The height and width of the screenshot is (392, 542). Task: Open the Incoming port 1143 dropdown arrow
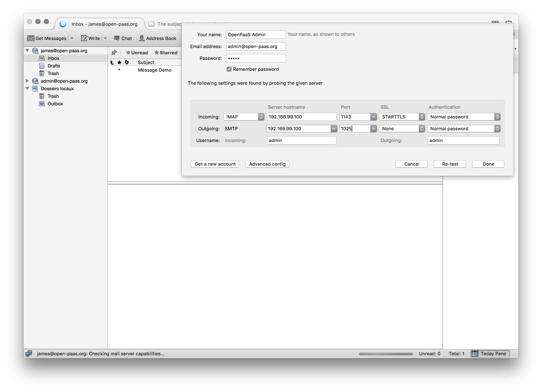point(374,117)
